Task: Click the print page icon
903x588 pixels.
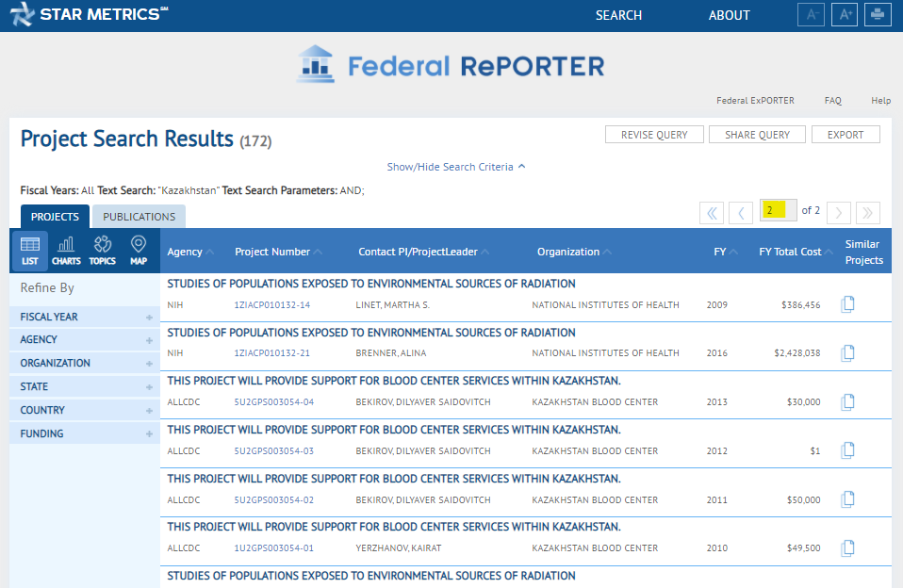Action: pos(878,14)
